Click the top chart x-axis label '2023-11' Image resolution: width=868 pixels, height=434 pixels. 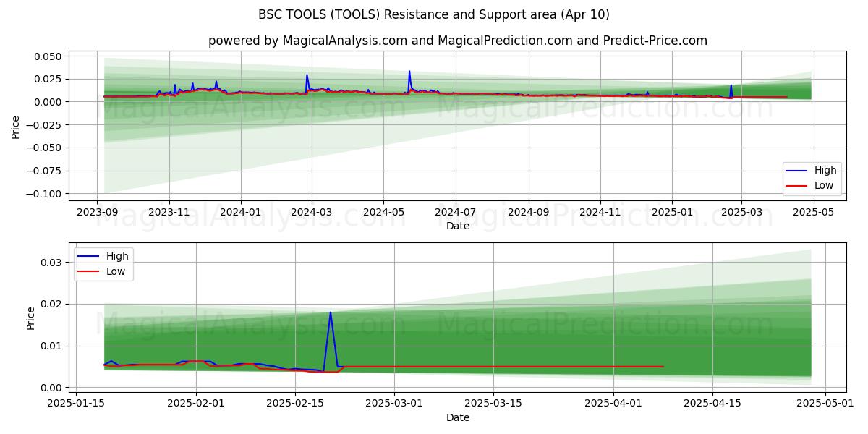[x=169, y=212]
